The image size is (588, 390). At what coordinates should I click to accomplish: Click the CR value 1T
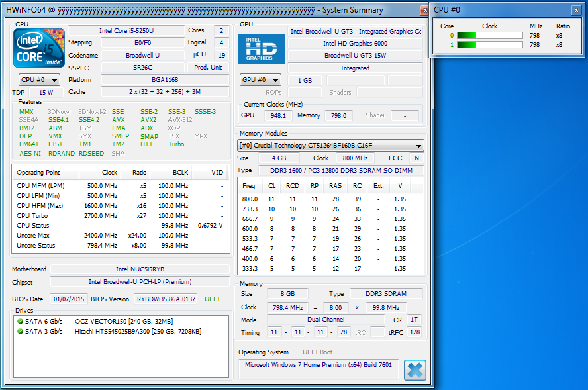[x=414, y=320]
